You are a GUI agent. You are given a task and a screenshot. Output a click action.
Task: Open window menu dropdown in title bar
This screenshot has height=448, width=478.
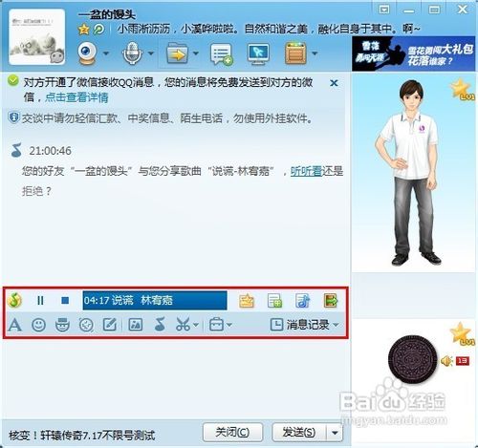(x=384, y=10)
